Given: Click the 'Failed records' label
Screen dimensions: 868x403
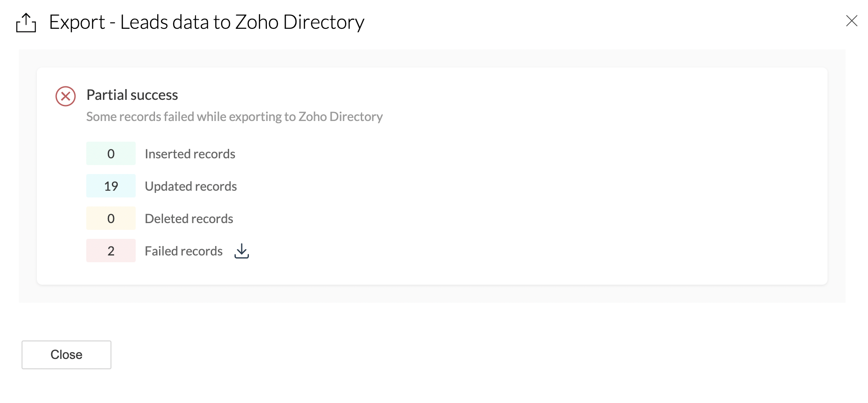Looking at the screenshot, I should click(183, 251).
